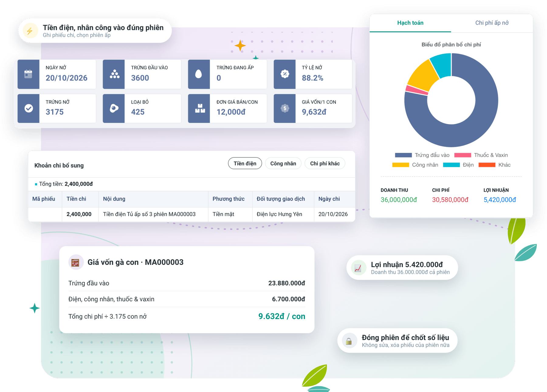This screenshot has height=392, width=547.
Task: Click the checkmark icon for Trứng nở
Action: pos(29,108)
